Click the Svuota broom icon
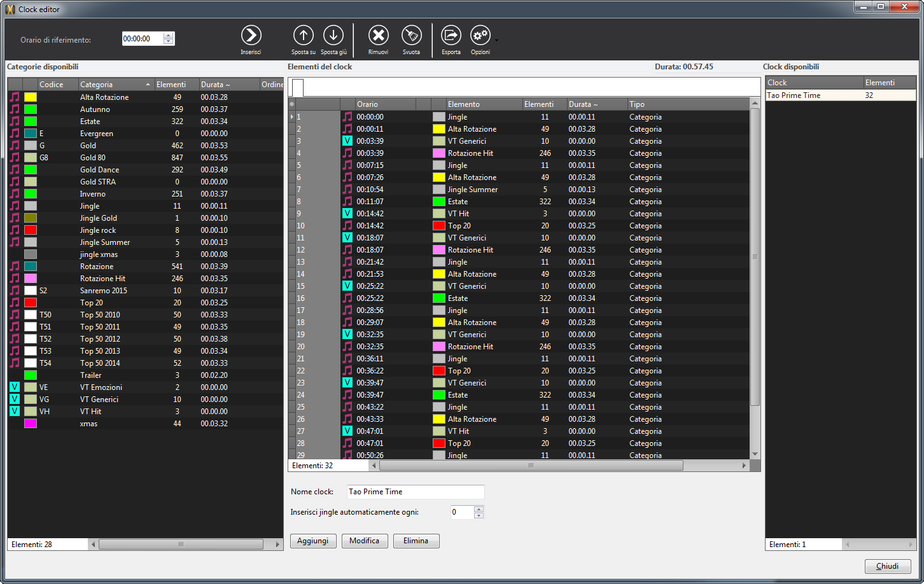The height and width of the screenshot is (584, 924). (411, 36)
